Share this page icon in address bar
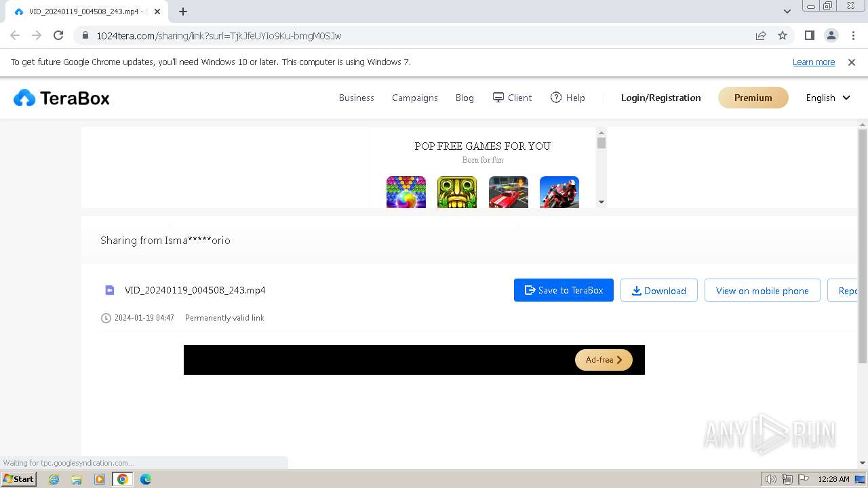 (x=761, y=35)
